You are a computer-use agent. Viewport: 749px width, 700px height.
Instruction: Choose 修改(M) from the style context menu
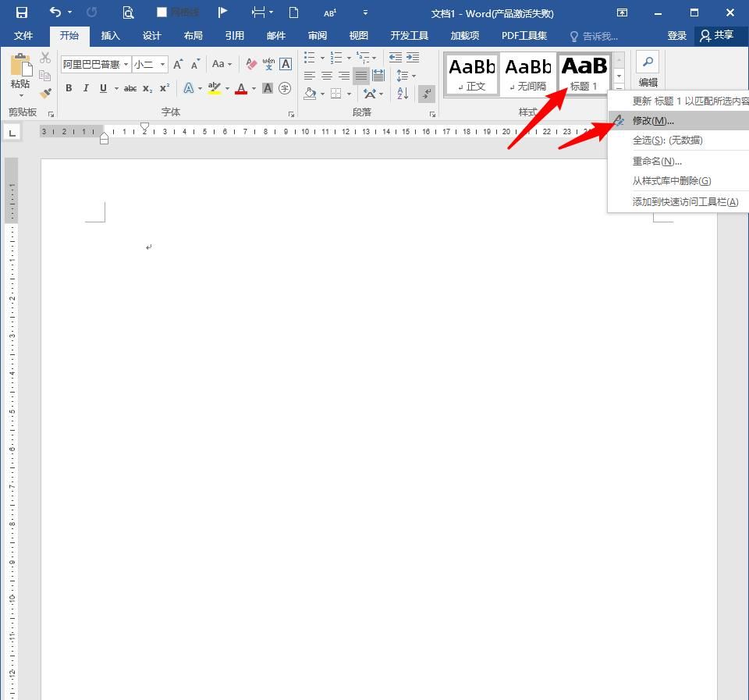point(654,121)
